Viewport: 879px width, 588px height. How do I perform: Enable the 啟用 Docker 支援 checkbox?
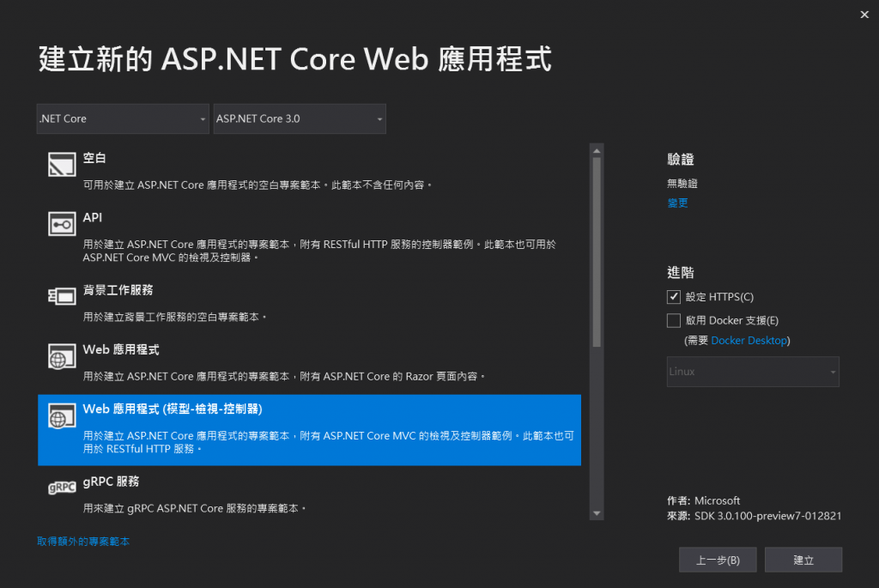(674, 320)
